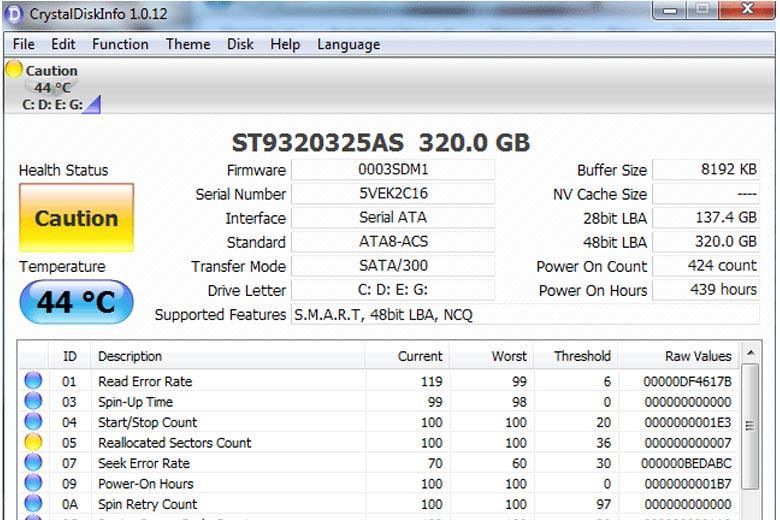Select the Seek Error Rate description
Image resolution: width=780 pixels, height=520 pixels.
(x=144, y=463)
